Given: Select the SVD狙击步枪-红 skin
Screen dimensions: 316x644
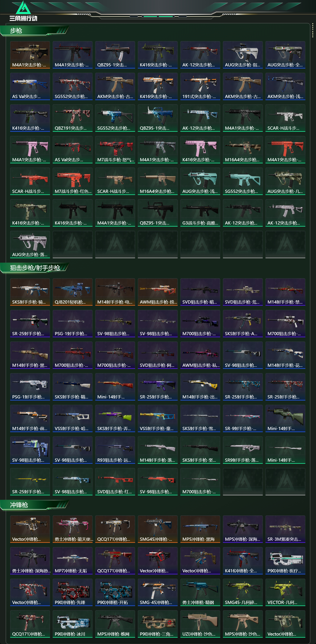Looking at the screenshot, I should click(x=115, y=481).
